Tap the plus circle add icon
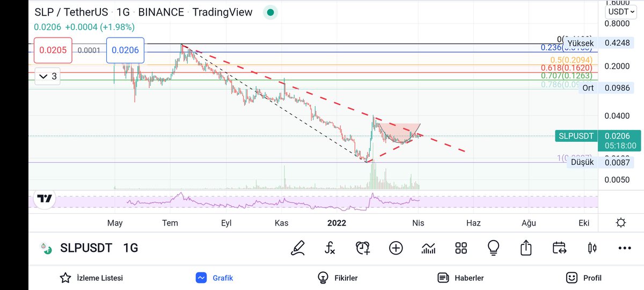The height and width of the screenshot is (290, 644). [x=396, y=248]
